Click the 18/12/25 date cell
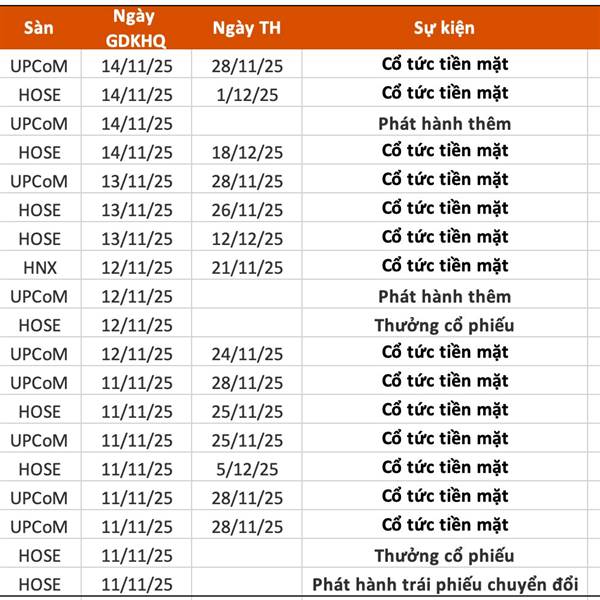The image size is (600, 600). point(247,152)
